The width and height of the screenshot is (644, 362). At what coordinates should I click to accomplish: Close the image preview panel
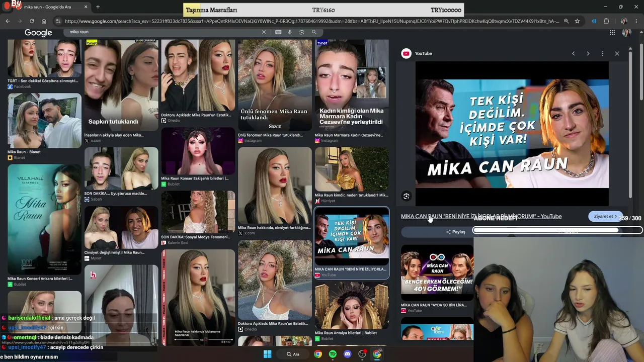coord(617,53)
